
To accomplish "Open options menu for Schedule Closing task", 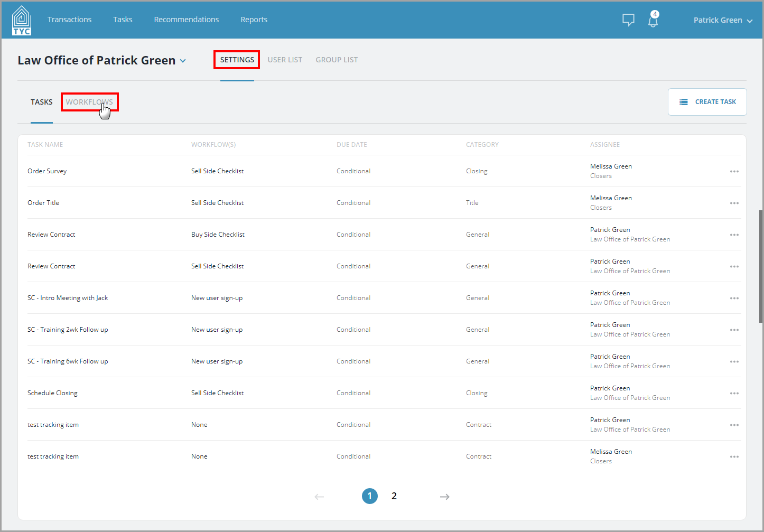I will [x=734, y=393].
